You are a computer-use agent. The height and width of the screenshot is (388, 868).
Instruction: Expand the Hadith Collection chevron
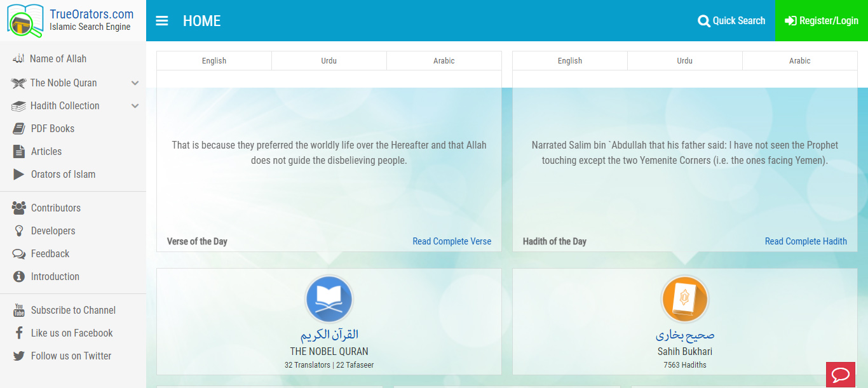[x=135, y=106]
